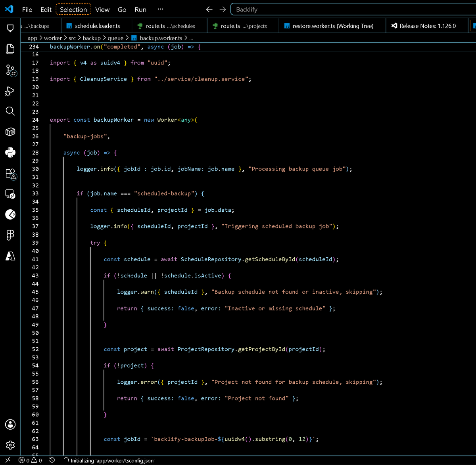
Task: Go back using the left arrow
Action: point(209,10)
